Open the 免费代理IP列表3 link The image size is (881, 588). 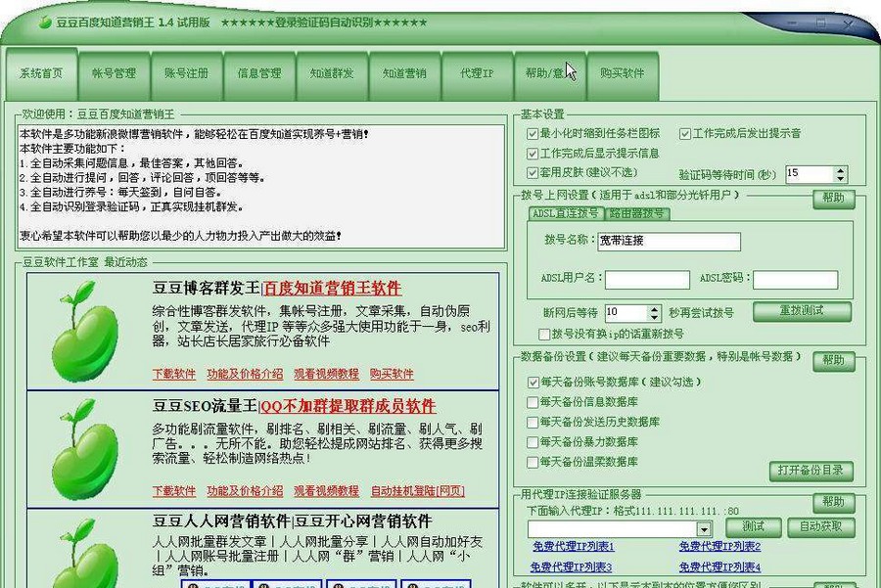pos(571,566)
